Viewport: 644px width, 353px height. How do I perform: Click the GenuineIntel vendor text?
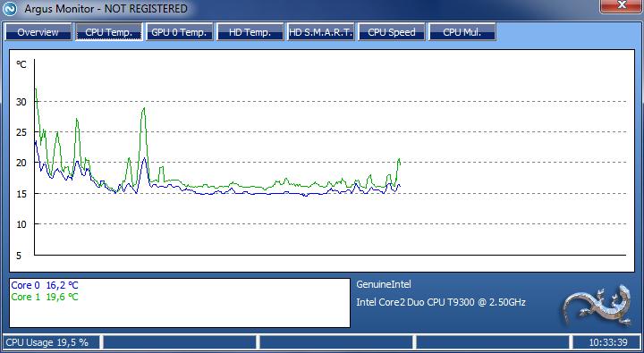pyautogui.click(x=383, y=284)
